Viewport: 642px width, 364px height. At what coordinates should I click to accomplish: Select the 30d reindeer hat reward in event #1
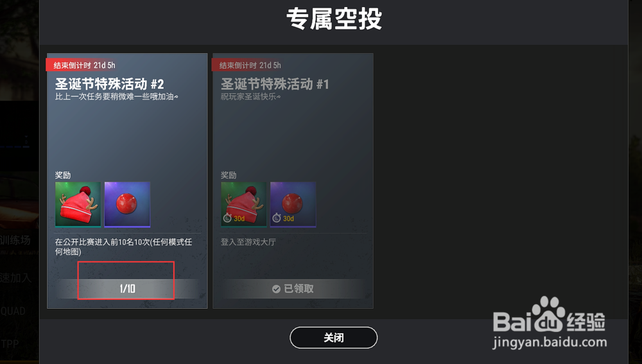(x=243, y=204)
